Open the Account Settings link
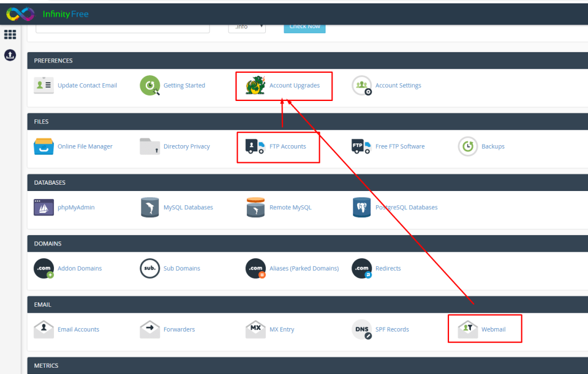Screen dimensions: 588x374 tap(398, 85)
